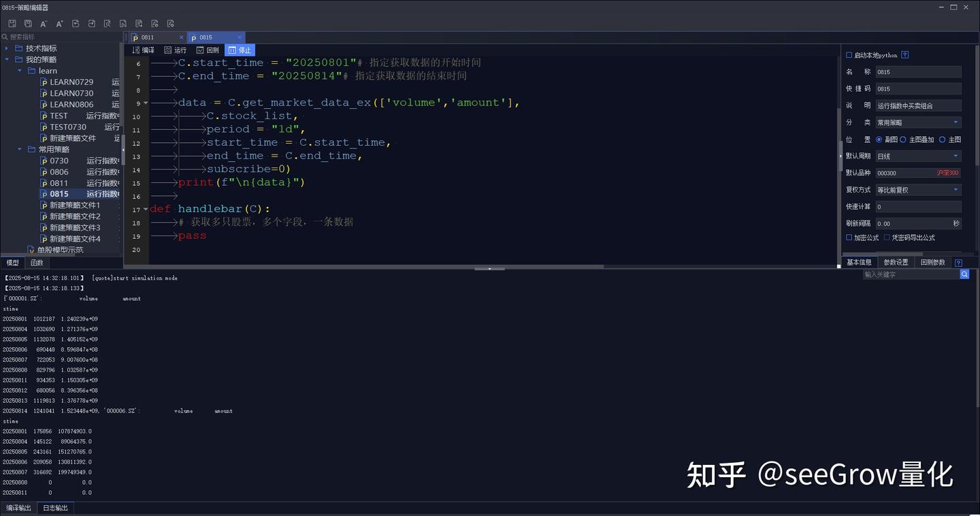
Task: Click the undo icon in the top toolbar
Action: tap(75, 22)
